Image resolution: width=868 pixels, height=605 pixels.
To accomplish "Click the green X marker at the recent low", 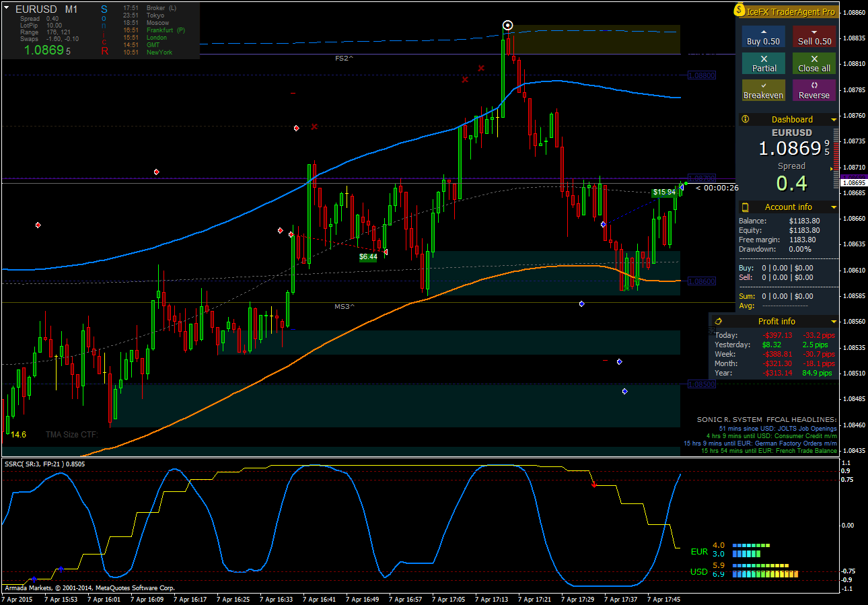I will tap(626, 287).
